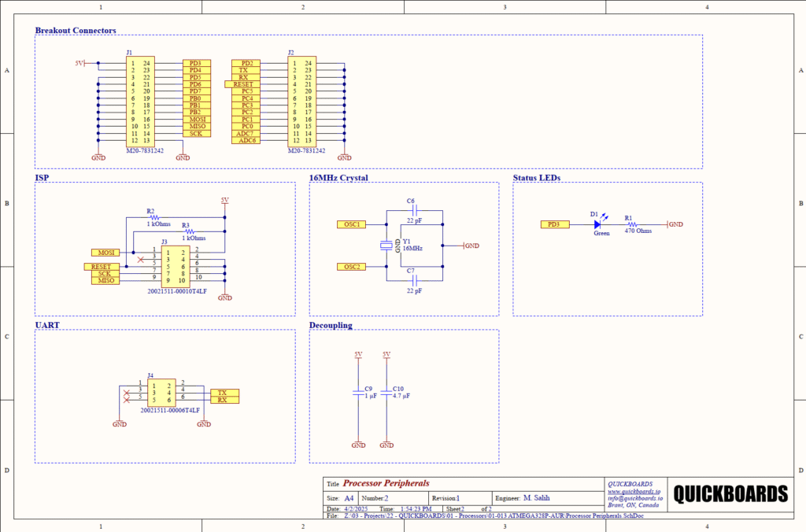806x532 pixels.
Task: Click the TX label in UART section
Action: 223,392
